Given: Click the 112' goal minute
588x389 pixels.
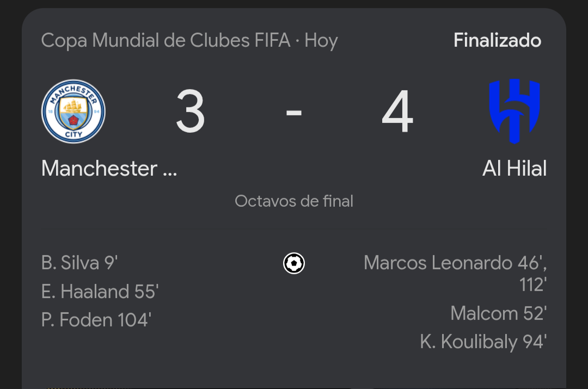Looking at the screenshot, I should tap(533, 285).
